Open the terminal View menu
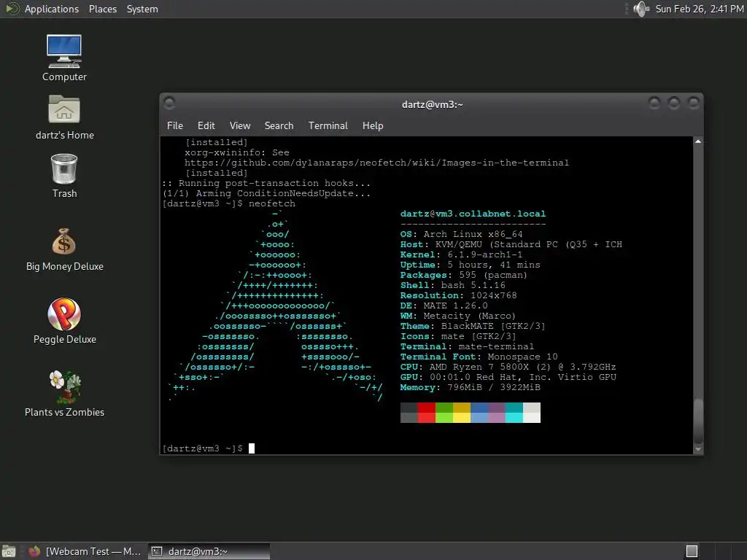This screenshot has height=560, width=747. [239, 125]
